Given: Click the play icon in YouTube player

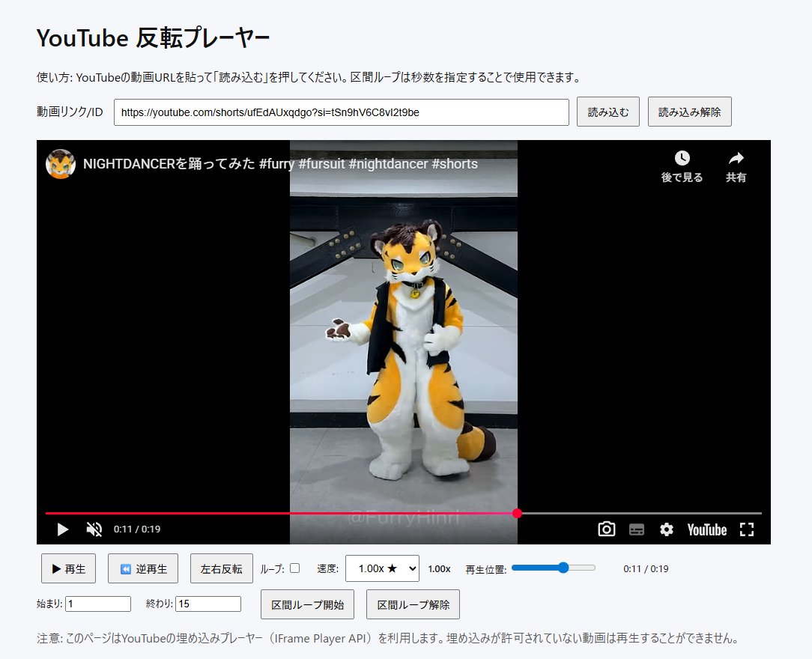Looking at the screenshot, I should coord(63,529).
